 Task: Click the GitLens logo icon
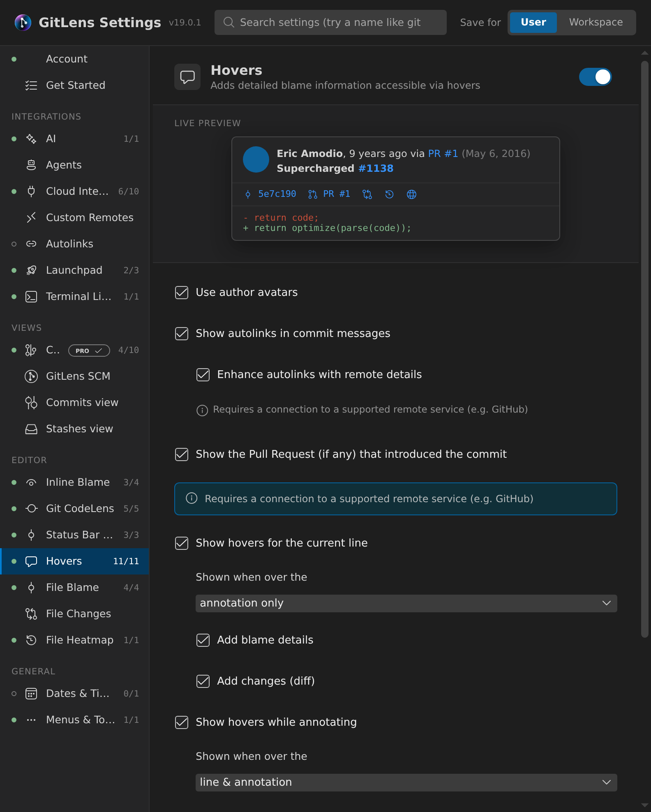click(23, 22)
